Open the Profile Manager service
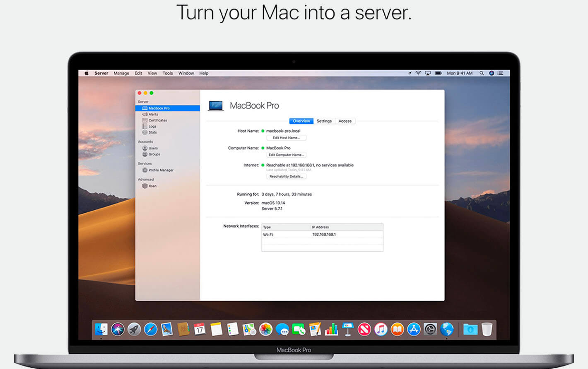Screen dimensions: 588x369 tap(158, 170)
